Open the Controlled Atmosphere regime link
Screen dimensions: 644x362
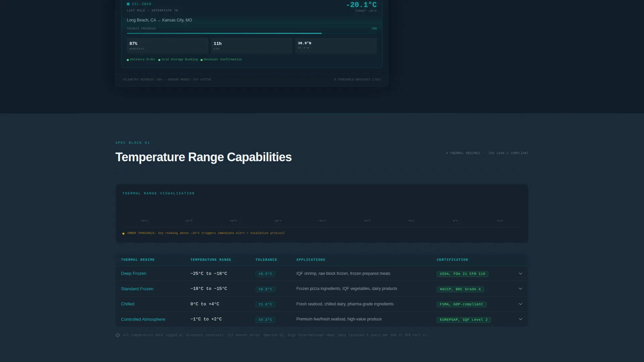[x=143, y=319]
